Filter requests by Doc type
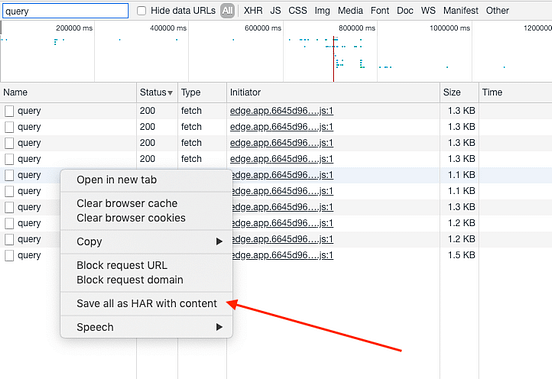The height and width of the screenshot is (379, 552). (405, 11)
